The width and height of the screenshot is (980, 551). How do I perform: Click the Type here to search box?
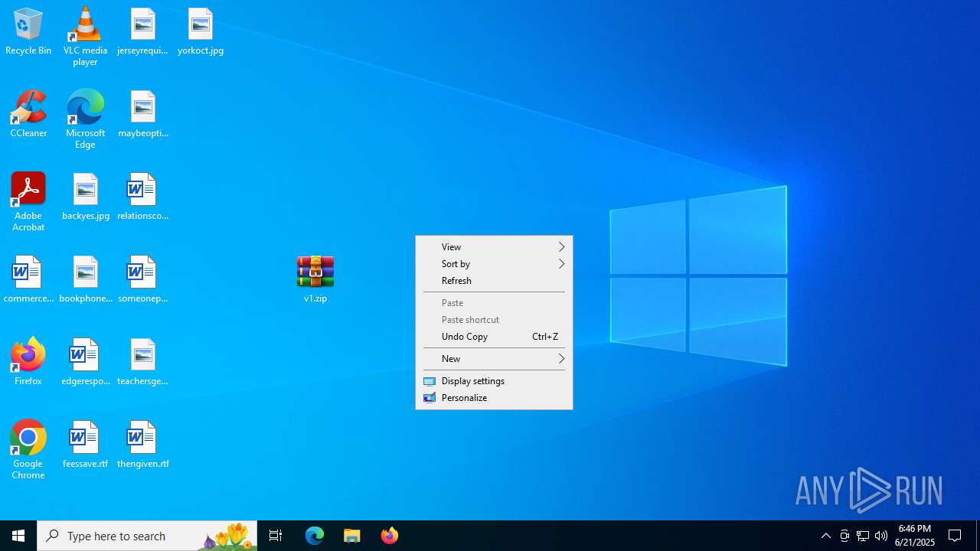point(147,536)
